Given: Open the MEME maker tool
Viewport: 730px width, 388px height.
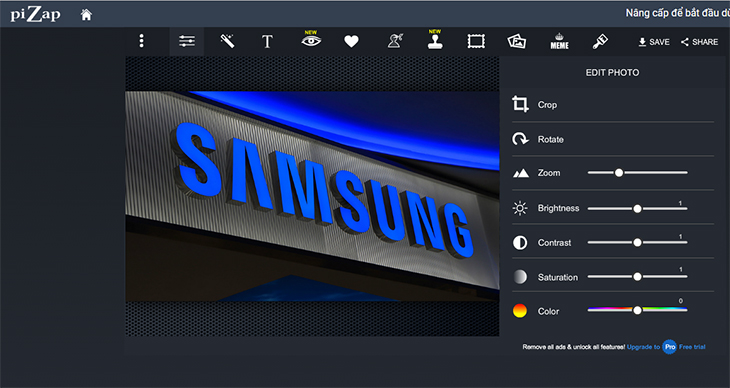Looking at the screenshot, I should tap(560, 41).
